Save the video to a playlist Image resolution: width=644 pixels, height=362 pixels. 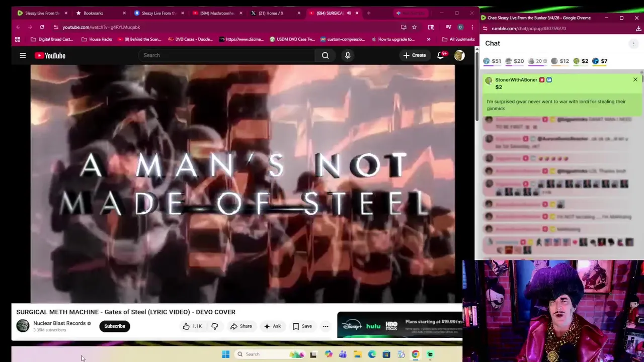pos(302,326)
